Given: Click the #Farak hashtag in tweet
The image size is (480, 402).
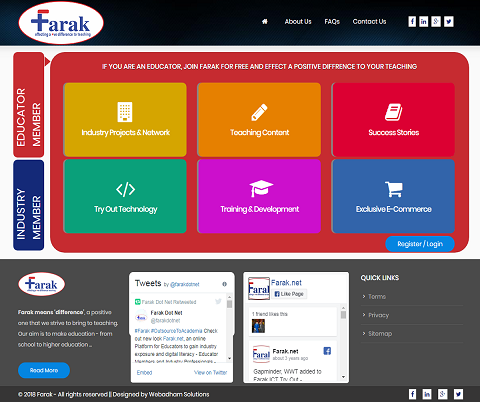Looking at the screenshot, I should tap(142, 331).
